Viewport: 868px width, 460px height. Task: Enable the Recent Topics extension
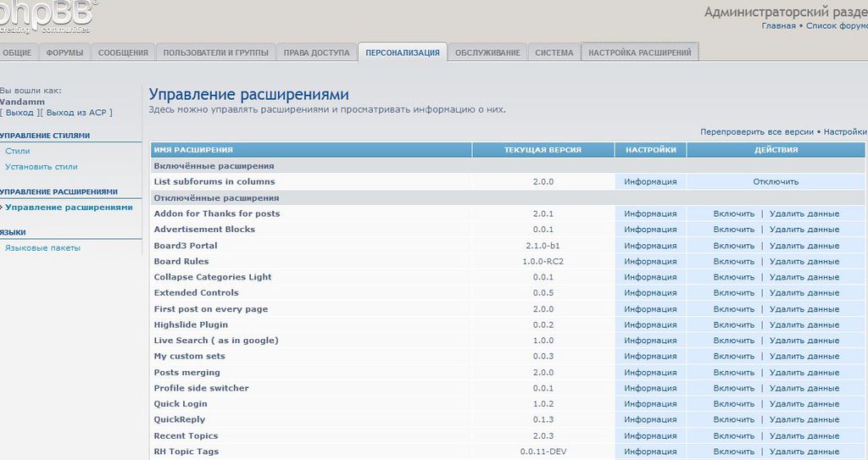point(733,436)
